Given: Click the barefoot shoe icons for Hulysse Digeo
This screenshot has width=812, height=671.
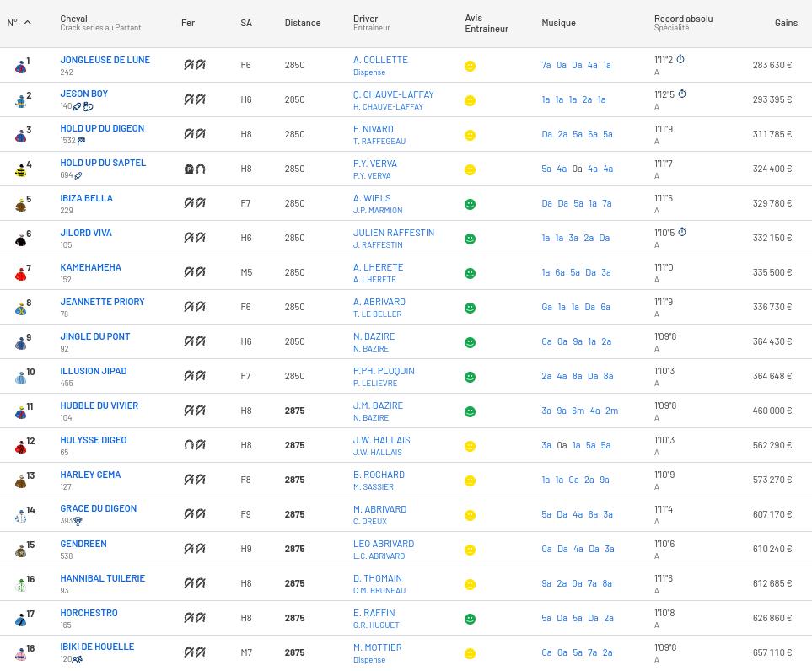Looking at the screenshot, I should pyautogui.click(x=195, y=445).
